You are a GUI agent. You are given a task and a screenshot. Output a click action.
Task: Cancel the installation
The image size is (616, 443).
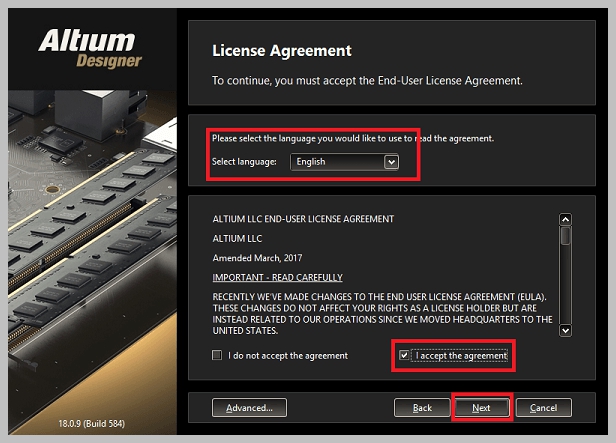[x=544, y=408]
